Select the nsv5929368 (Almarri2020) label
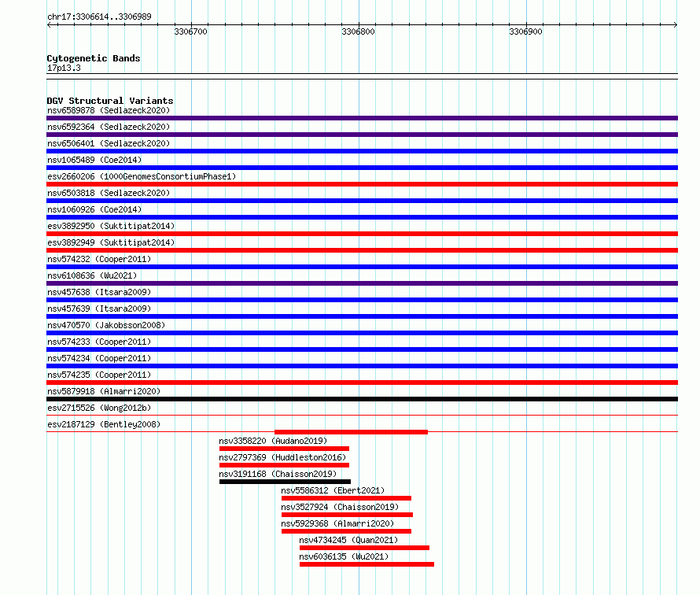 pos(337,523)
